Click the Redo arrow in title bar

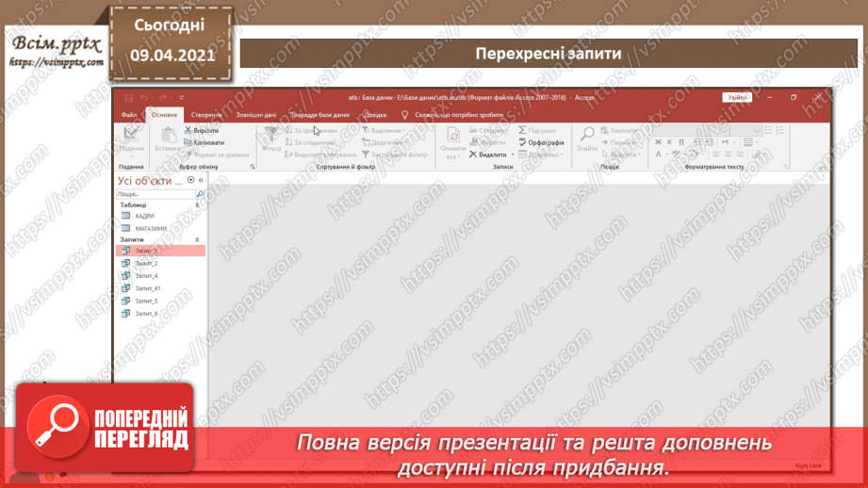[163, 98]
